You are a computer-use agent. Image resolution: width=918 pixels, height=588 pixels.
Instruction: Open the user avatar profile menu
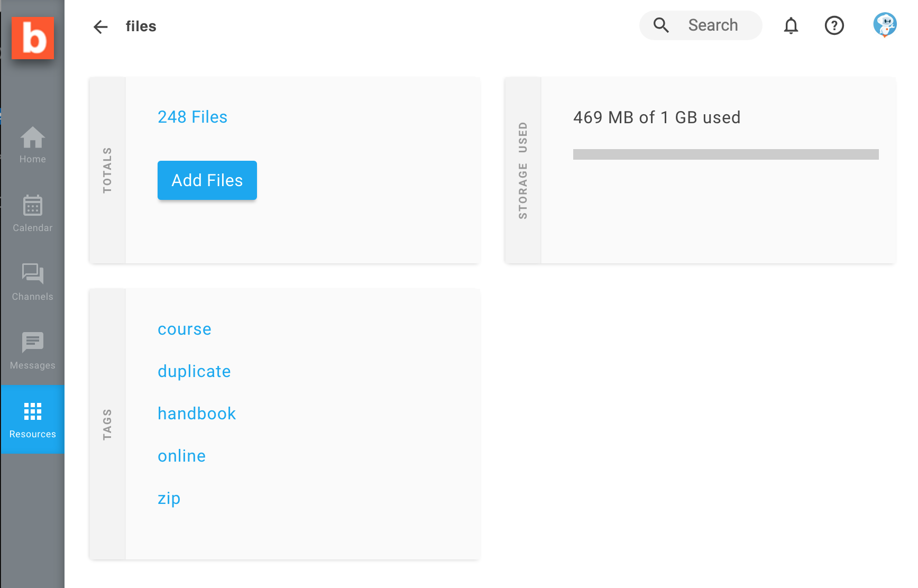coord(884,25)
